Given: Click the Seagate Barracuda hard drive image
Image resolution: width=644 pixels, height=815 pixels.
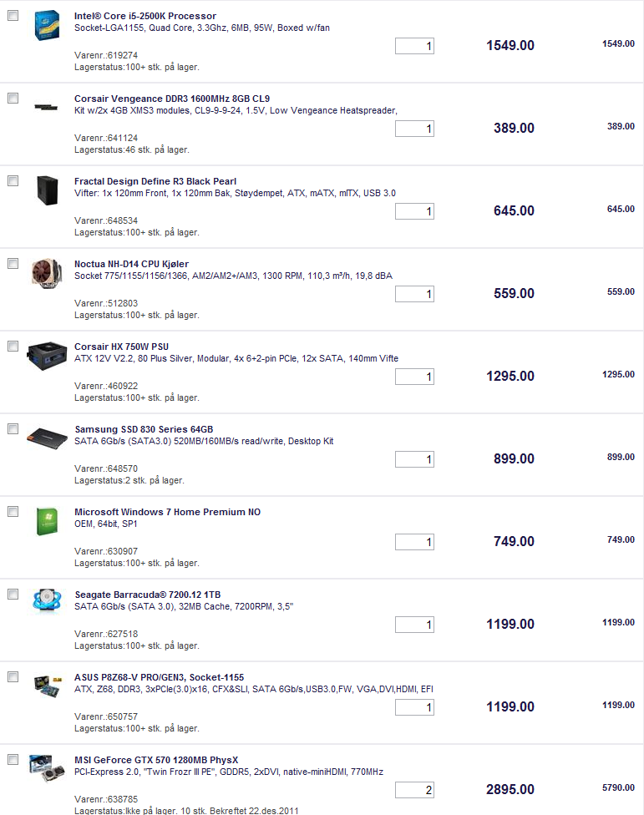Looking at the screenshot, I should (44, 602).
